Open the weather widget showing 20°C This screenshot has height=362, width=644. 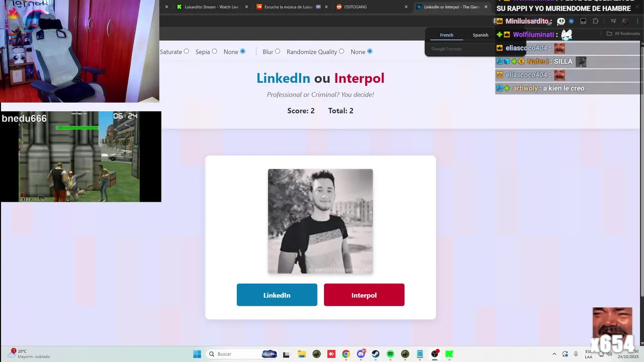coord(29,354)
